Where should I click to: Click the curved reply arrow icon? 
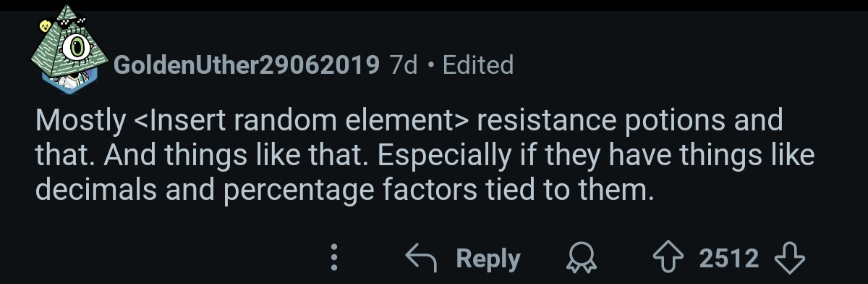tap(422, 258)
